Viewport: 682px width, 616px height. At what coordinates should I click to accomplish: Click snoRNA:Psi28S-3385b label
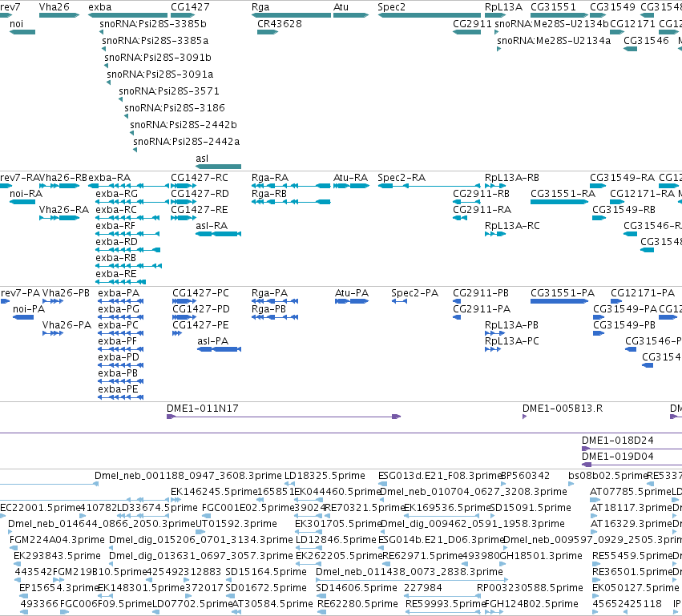coord(153,24)
